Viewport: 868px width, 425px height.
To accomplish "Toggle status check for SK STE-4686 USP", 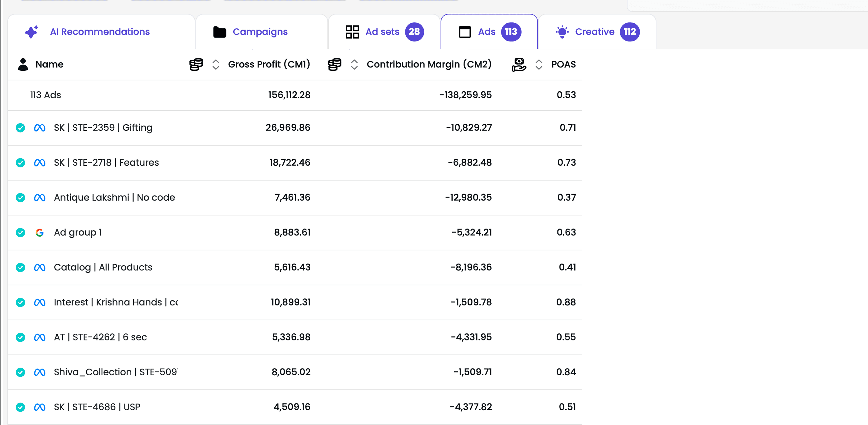I will [21, 407].
